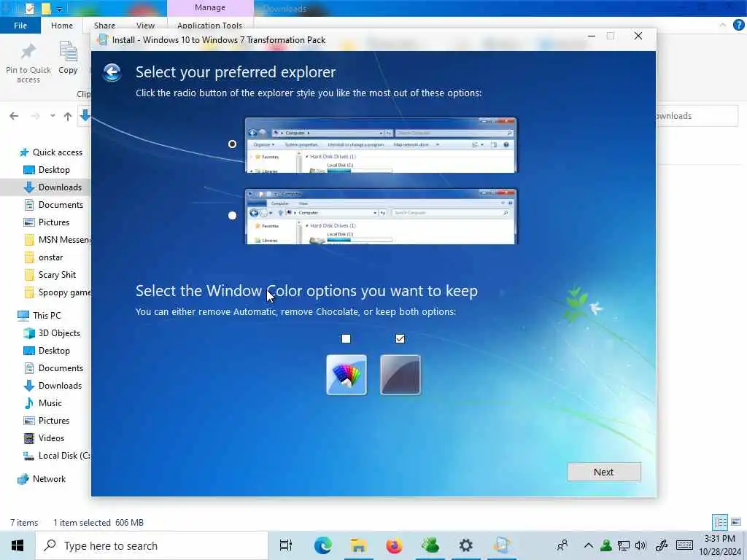Open File Explorer from taskbar
The image size is (747, 560).
[358, 545]
